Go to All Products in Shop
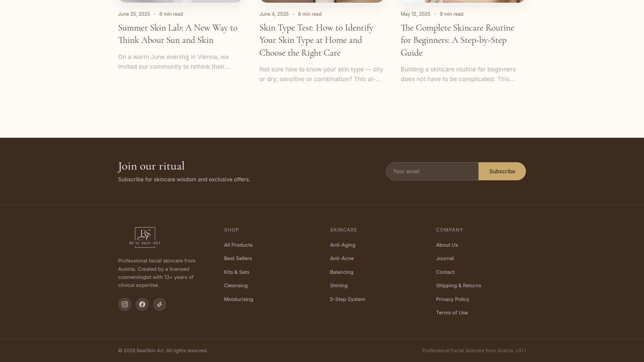This screenshot has width=644, height=362. tap(238, 245)
